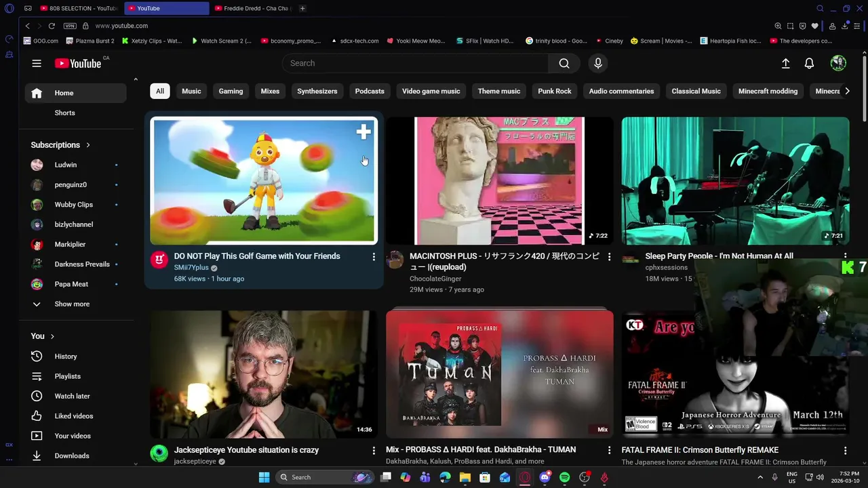Image resolution: width=868 pixels, height=488 pixels.
Task: Add golf game video to queue
Action: (363, 131)
